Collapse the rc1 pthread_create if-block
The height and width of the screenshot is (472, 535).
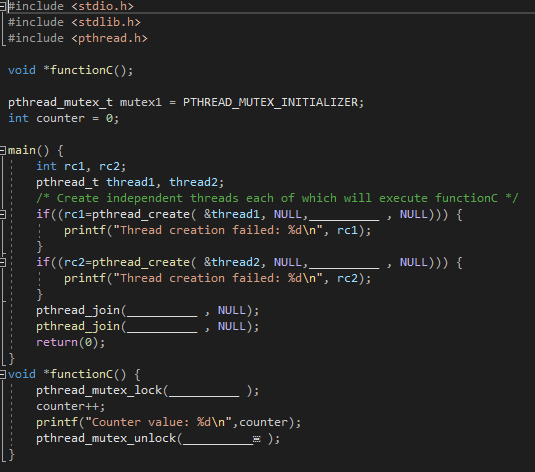(2, 214)
